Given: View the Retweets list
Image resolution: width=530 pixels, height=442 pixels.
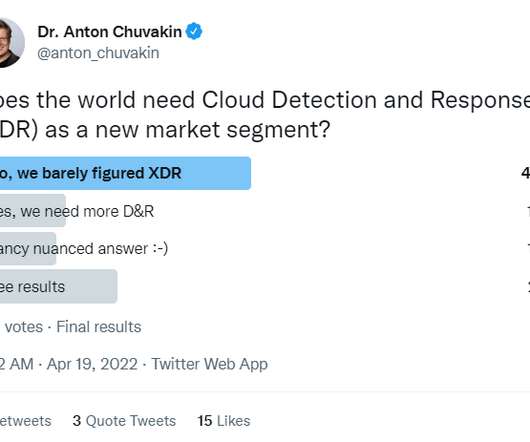Looking at the screenshot, I should point(26,421).
